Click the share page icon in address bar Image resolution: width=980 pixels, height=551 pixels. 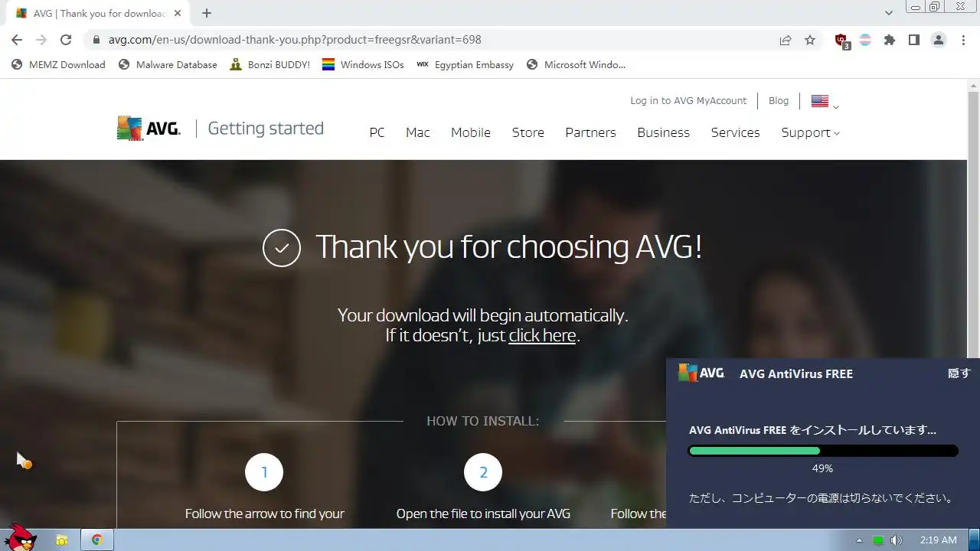click(x=786, y=40)
